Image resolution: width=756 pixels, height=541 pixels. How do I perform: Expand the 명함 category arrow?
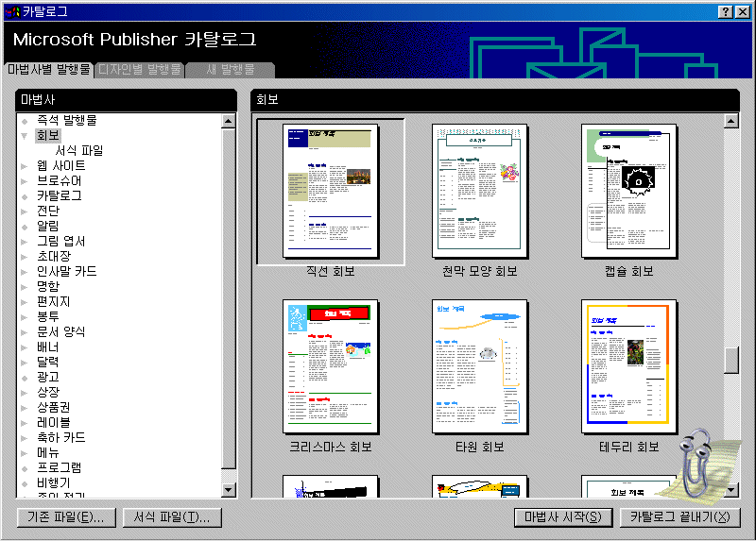coord(25,287)
